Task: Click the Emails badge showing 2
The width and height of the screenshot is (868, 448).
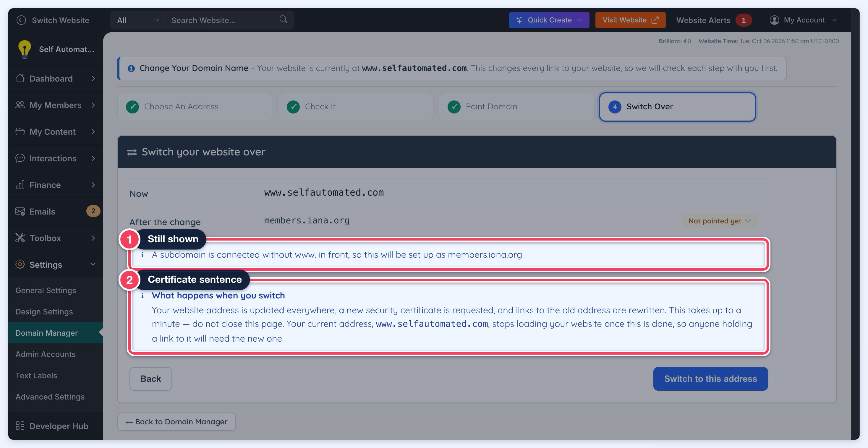Action: click(x=93, y=211)
